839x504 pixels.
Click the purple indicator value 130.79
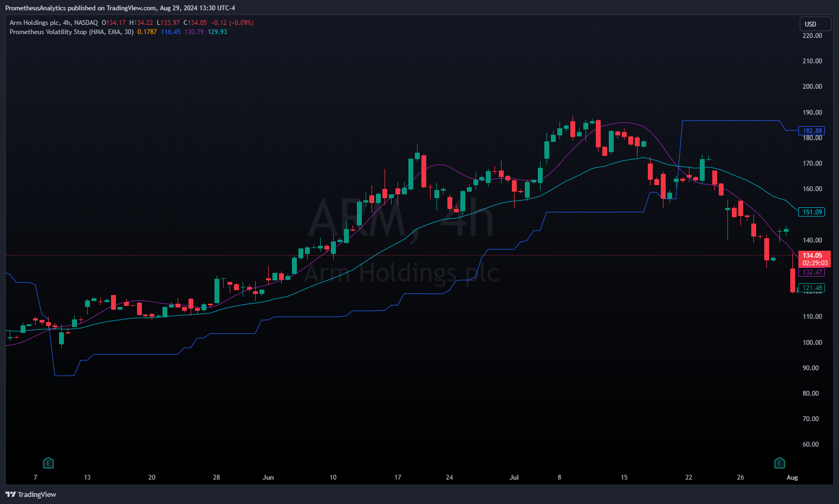tap(194, 32)
